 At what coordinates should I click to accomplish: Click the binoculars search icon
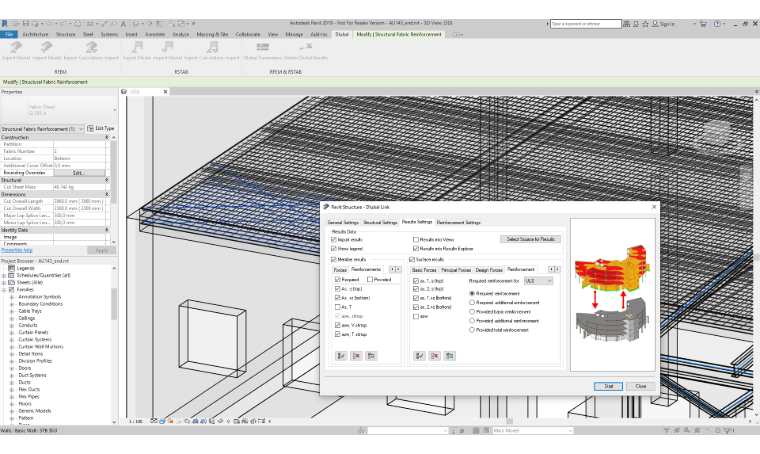click(x=627, y=23)
